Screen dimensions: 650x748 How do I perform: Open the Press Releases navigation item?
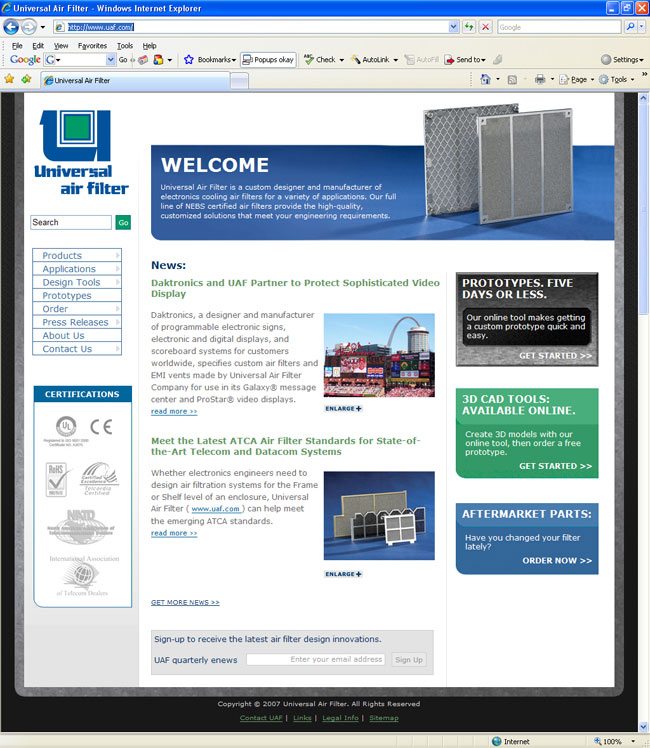(77, 322)
